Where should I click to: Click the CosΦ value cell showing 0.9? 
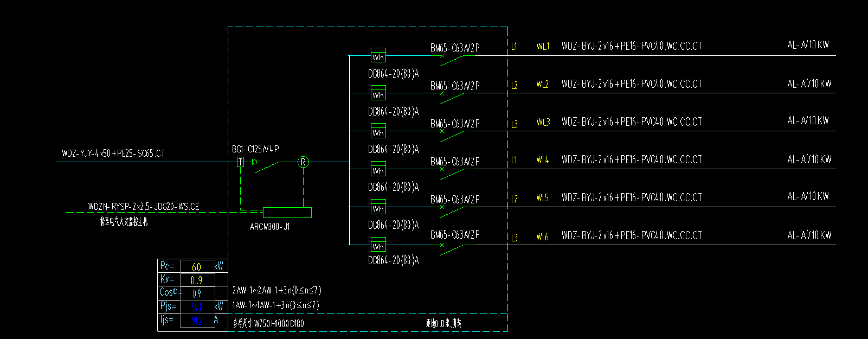tap(196, 293)
